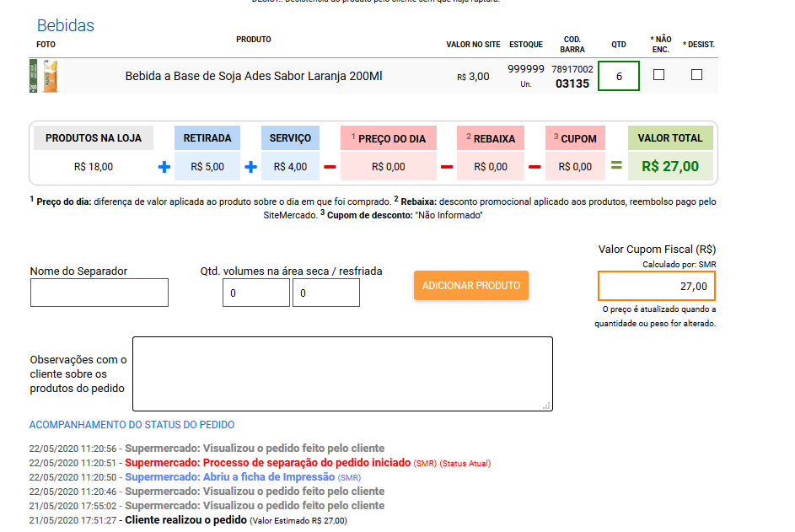Select product name Bebida a Base de Soja Ades
Screen dimensions: 795x532
[254, 76]
